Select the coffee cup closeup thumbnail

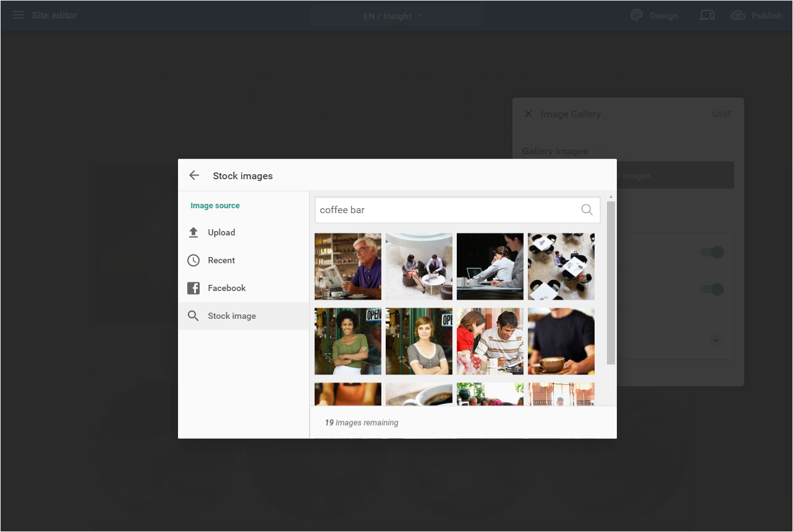click(419, 394)
